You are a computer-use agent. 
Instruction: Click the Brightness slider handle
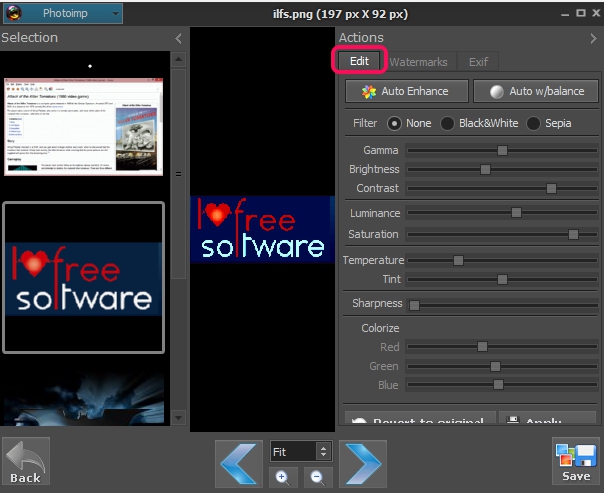[485, 169]
